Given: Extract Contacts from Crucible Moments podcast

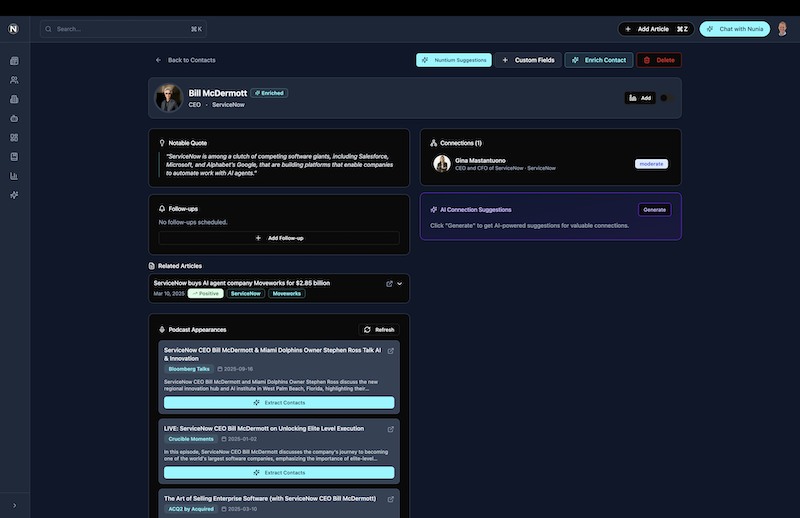Looking at the screenshot, I should click(x=279, y=473).
